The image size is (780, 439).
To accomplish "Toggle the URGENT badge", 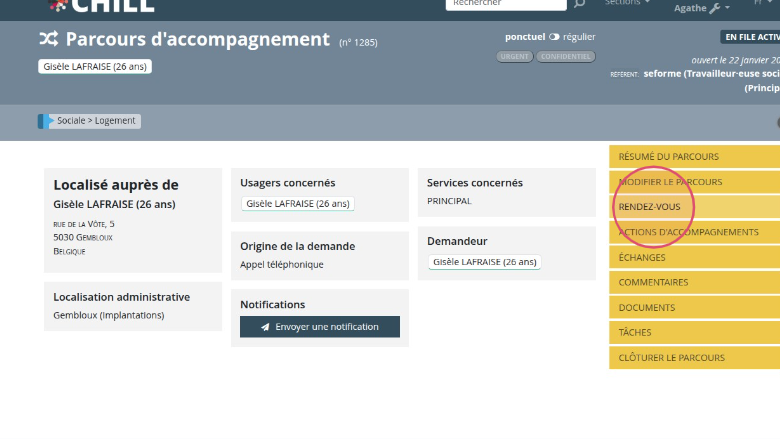I will click(514, 56).
